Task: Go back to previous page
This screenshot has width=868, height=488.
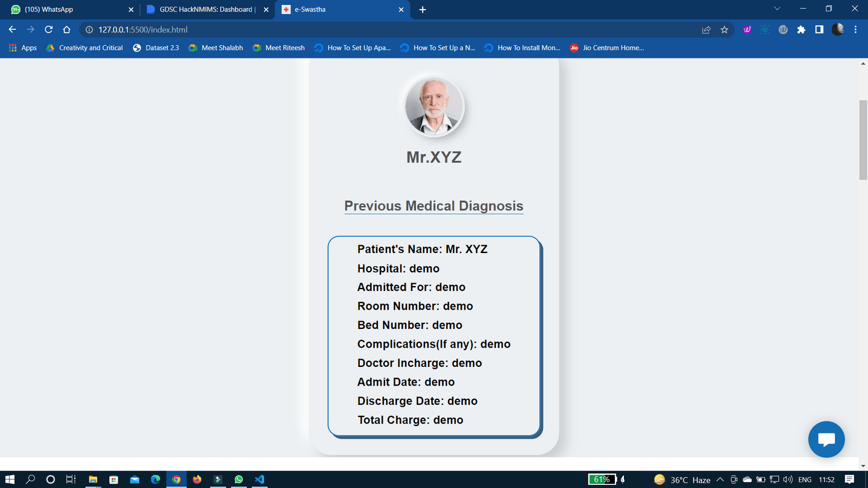Action: (12, 30)
